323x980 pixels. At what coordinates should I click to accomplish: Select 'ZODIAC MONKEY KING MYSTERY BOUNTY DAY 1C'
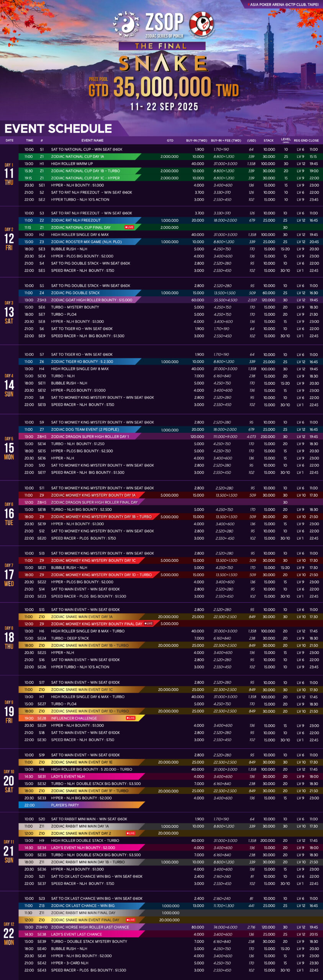[x=93, y=560]
